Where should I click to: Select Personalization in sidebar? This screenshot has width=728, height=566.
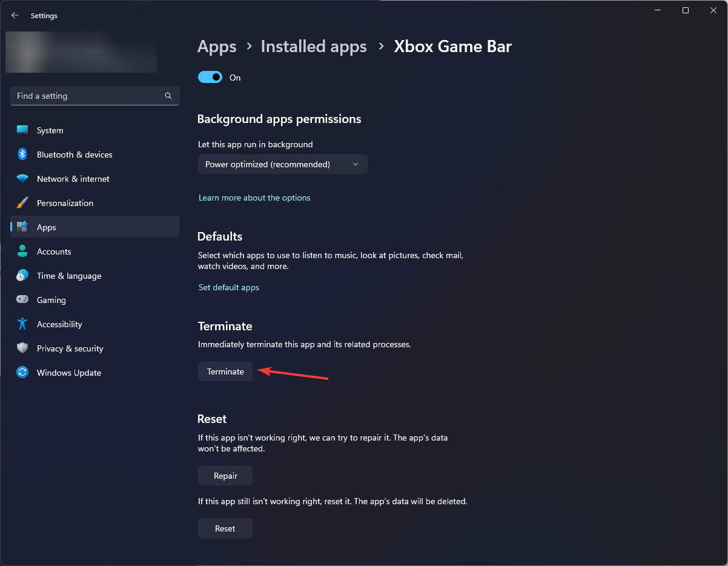95,203
